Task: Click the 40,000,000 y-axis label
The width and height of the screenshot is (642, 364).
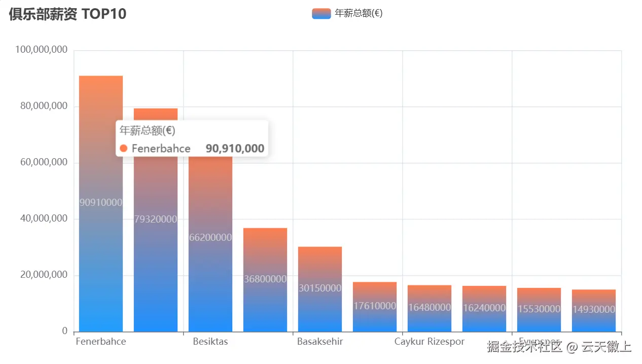Action: 44,219
